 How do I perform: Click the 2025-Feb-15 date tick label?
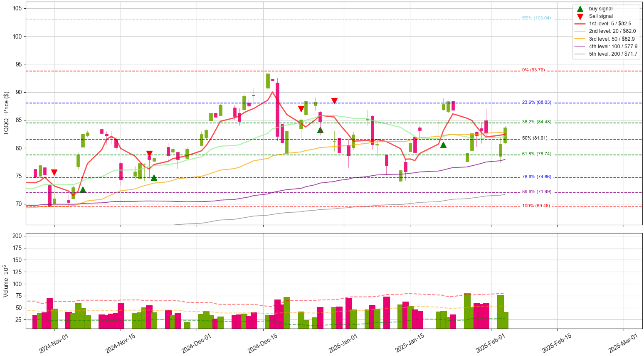pos(557,343)
